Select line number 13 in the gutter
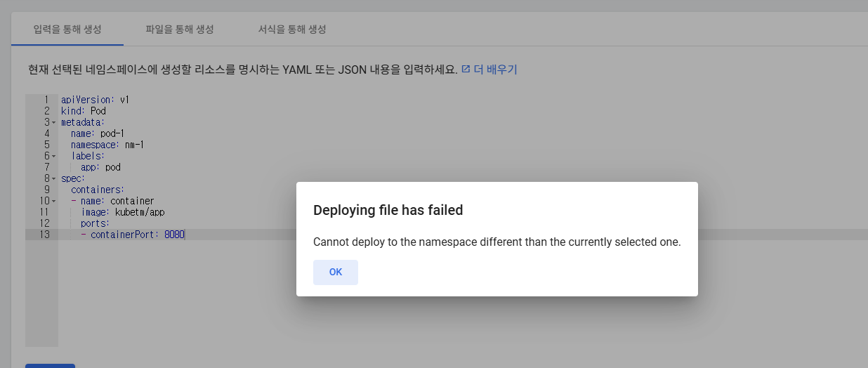 point(45,235)
